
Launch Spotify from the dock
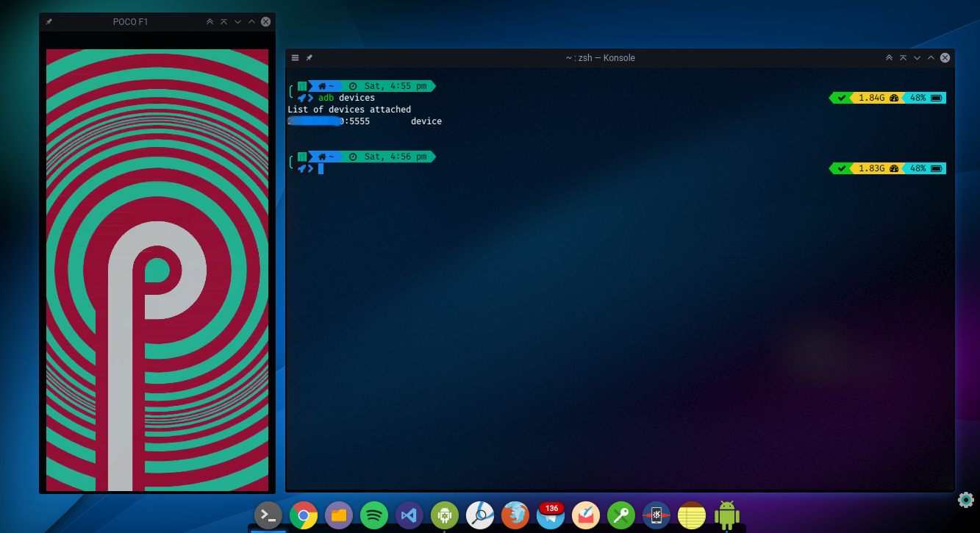click(374, 515)
